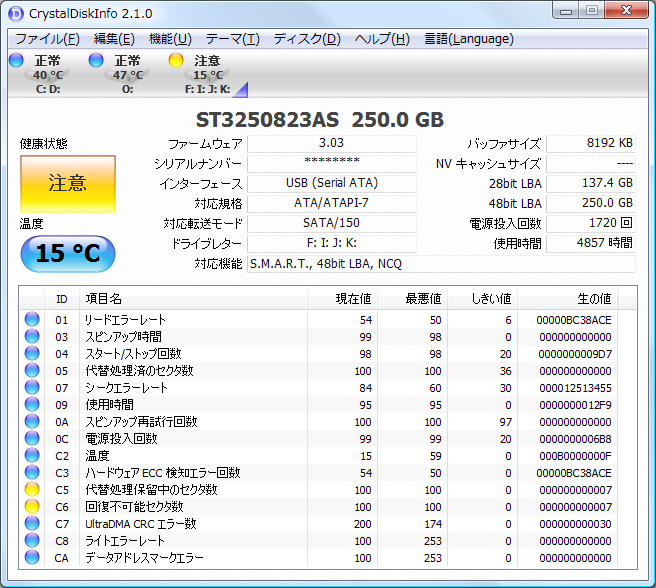Viewport: 656px width, 588px height.
Task: Click the 代替処理保留中のセクタ数 row name
Action: point(151,490)
